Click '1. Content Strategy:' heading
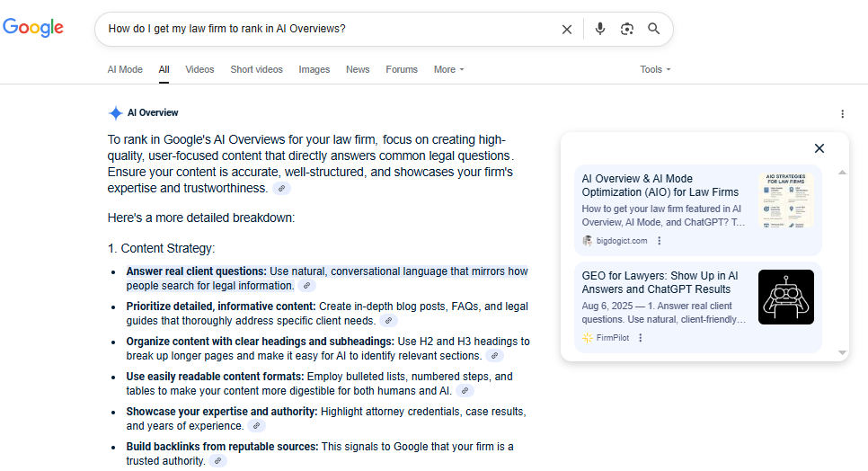The image size is (868, 471). point(161,248)
